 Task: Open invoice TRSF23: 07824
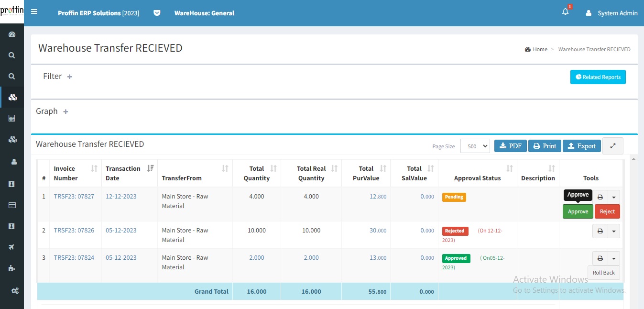click(x=74, y=257)
